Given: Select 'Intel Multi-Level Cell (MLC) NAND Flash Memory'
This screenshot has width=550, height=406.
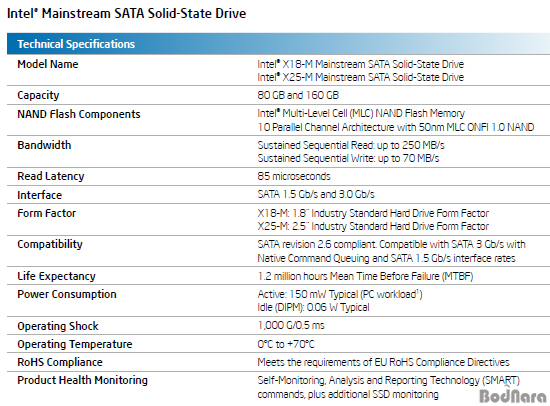Looking at the screenshot, I should 361,113.
